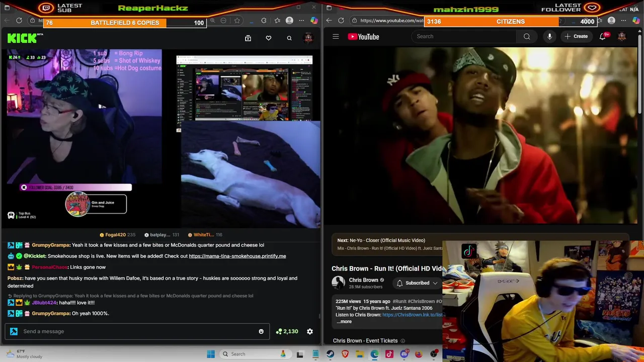Screen dimensions: 644x362
Task: Open Discord from the taskbar
Action: pos(404,354)
